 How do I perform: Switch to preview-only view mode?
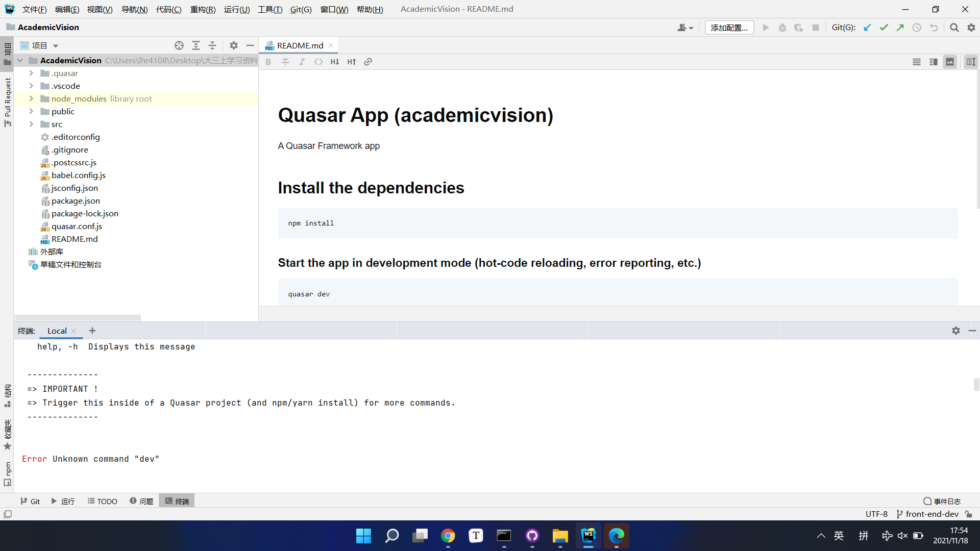pos(950,62)
